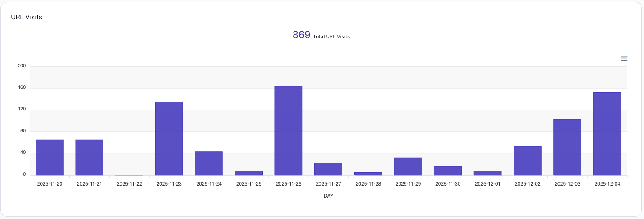Click the 2025-11-20 visits bar

49,157
